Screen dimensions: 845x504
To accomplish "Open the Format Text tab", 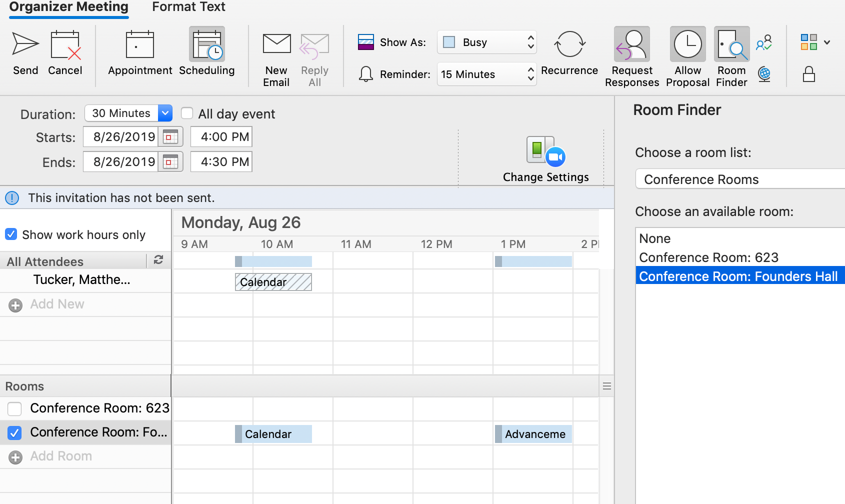I will tap(188, 7).
